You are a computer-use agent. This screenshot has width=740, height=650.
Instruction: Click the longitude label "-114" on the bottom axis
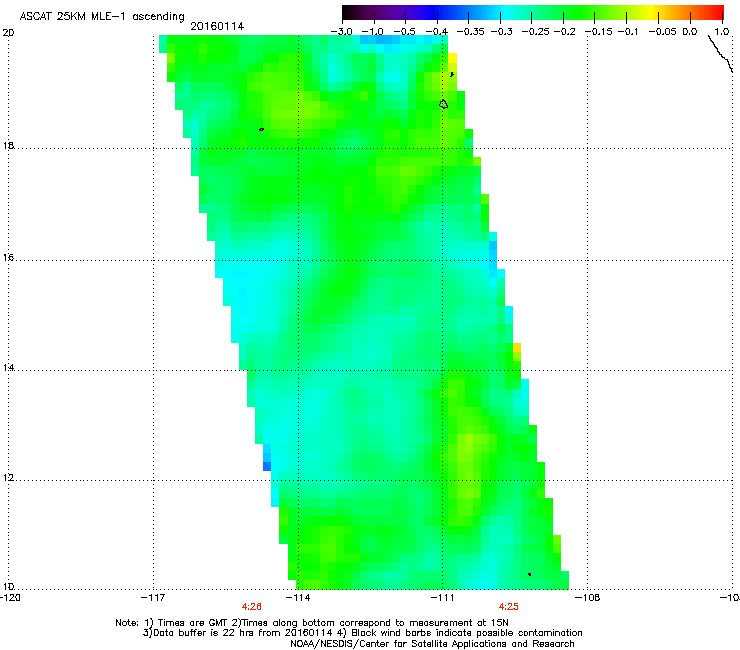pyautogui.click(x=298, y=598)
